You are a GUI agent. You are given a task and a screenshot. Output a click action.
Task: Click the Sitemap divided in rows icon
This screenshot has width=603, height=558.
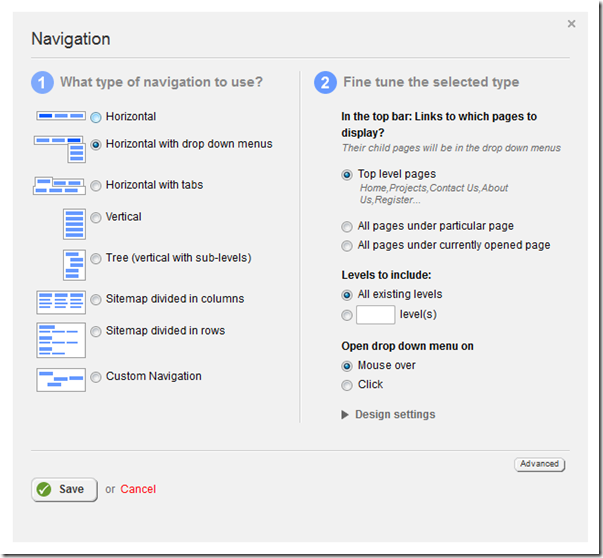click(x=60, y=340)
